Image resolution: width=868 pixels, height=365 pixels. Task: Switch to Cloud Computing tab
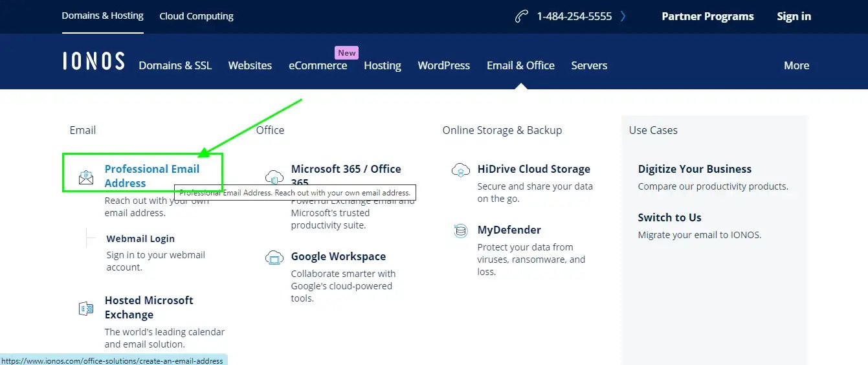(197, 16)
